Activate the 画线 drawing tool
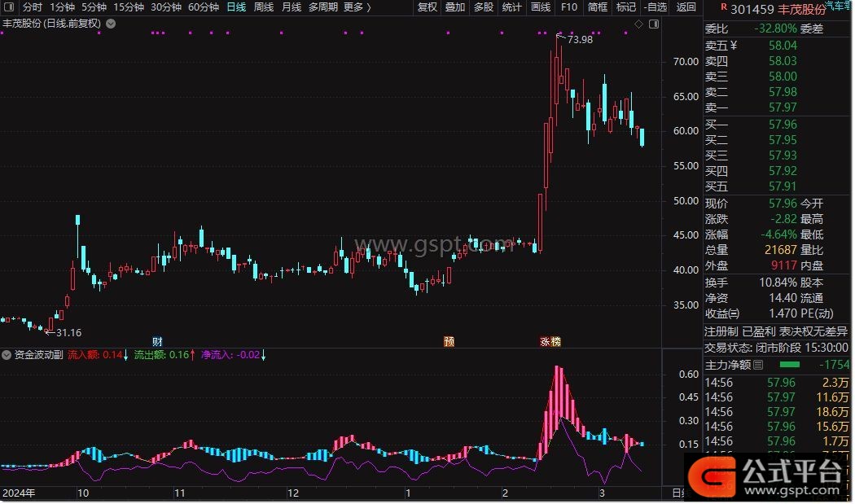Viewport: 855px width, 504px height. tap(541, 7)
